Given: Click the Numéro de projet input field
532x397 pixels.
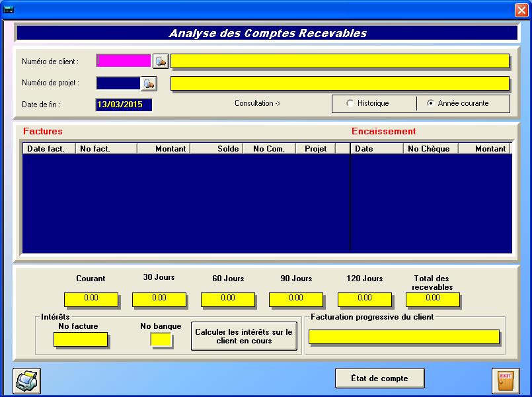Looking at the screenshot, I should (118, 83).
